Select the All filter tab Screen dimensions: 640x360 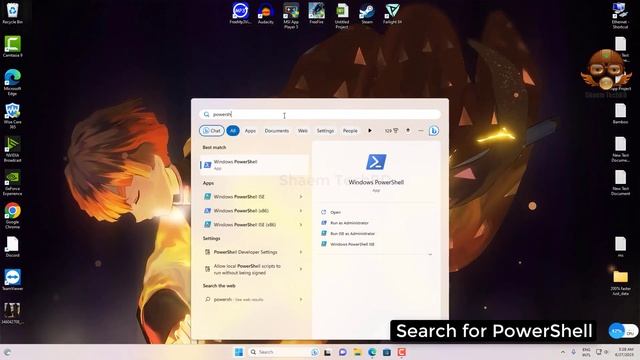(233, 131)
